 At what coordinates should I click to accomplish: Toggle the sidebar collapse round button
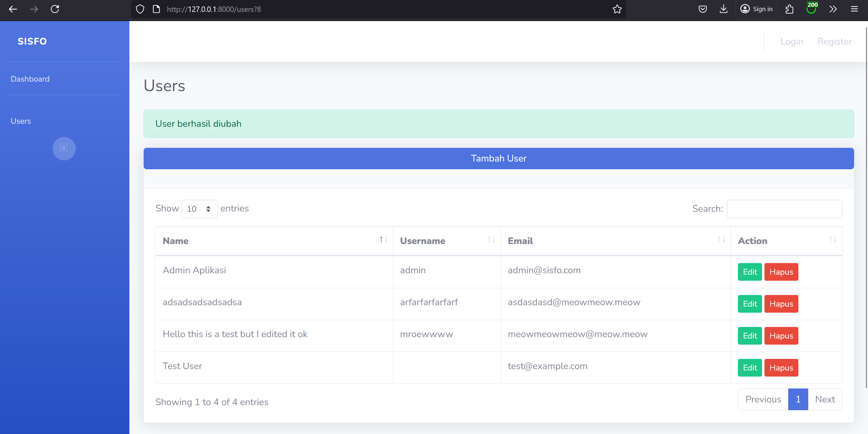pyautogui.click(x=64, y=149)
